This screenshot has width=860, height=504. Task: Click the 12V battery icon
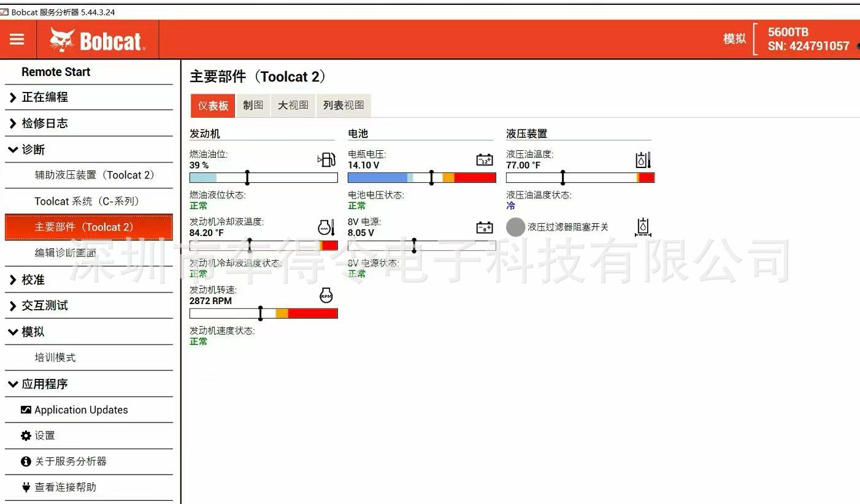click(485, 160)
